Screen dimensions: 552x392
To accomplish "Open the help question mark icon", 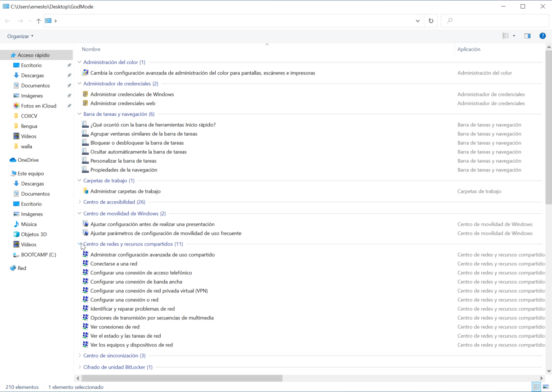I will (543, 36).
